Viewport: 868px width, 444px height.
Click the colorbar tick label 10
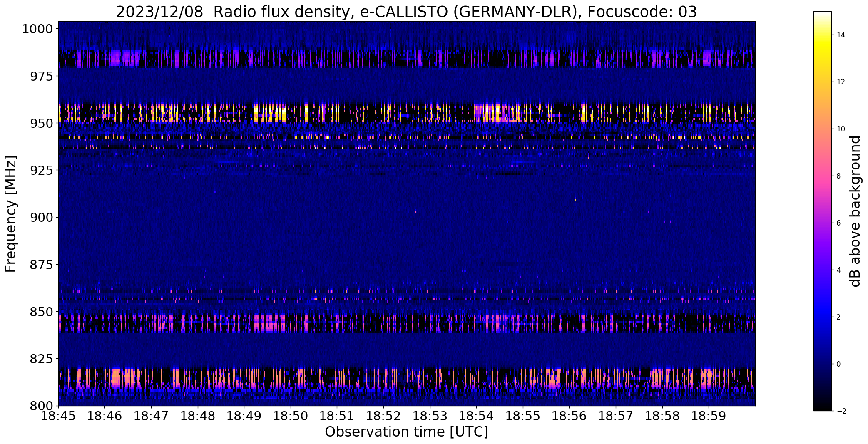point(841,129)
